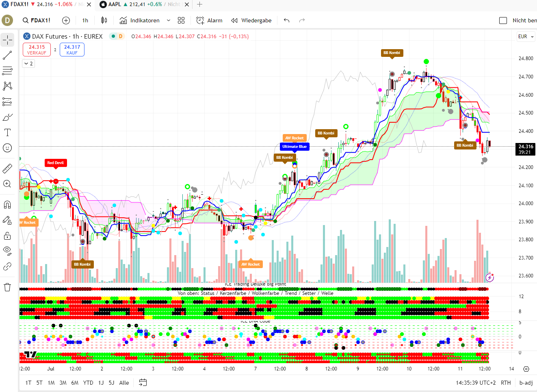Tick the checkbox next to Nicht ben
Screen dimensions: 537x392
[x=503, y=20]
